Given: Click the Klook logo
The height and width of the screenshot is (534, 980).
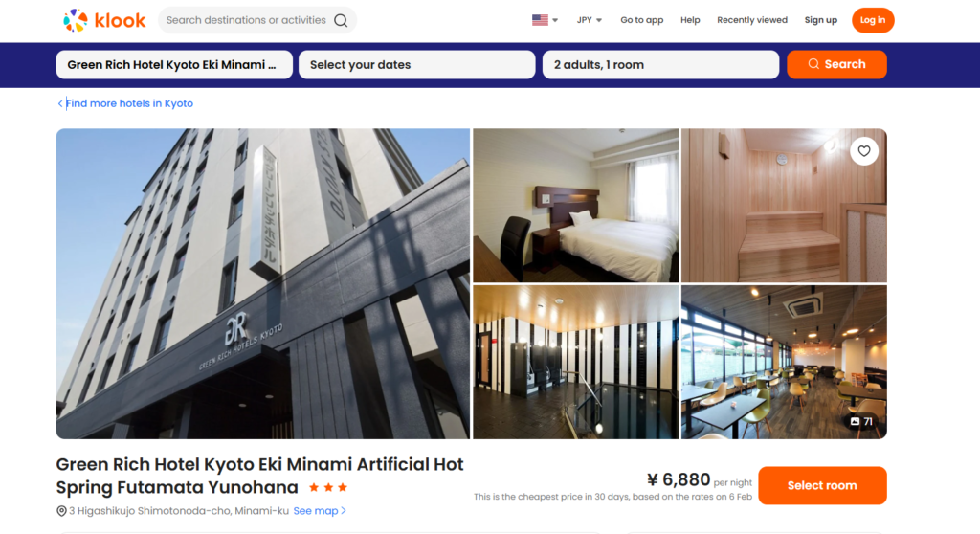Looking at the screenshot, I should coord(104,20).
